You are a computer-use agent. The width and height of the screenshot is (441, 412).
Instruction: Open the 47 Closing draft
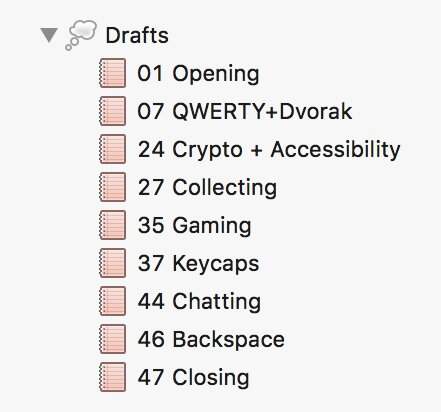click(193, 378)
